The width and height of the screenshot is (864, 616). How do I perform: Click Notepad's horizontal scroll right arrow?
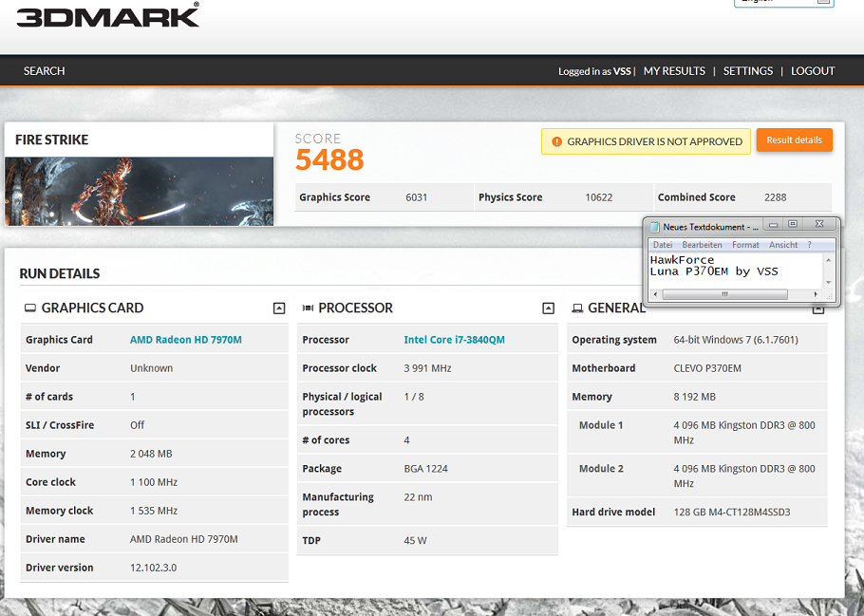coord(817,294)
